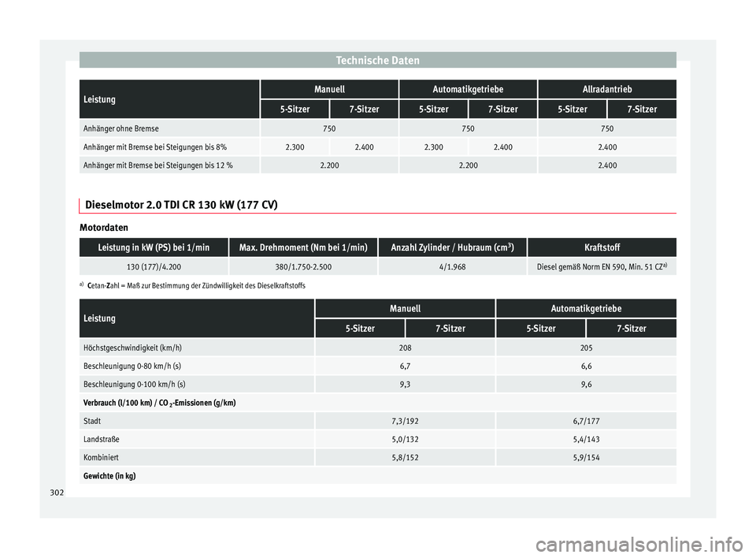The width and height of the screenshot is (756, 558).
Task: Select consumption value '6,7/177'
Action: point(586,421)
